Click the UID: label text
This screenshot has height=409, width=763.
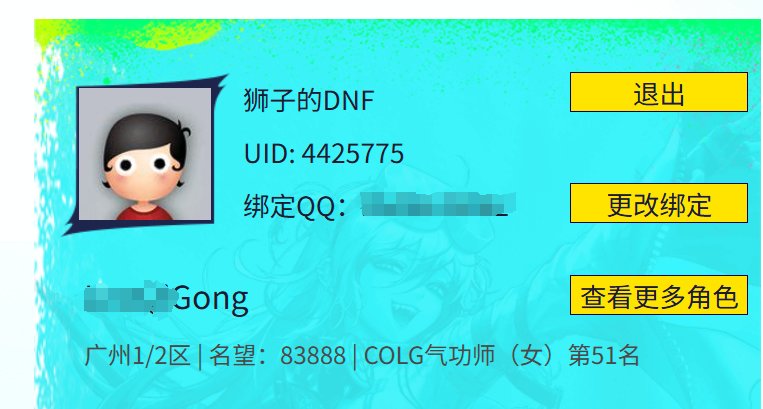[x=270, y=153]
